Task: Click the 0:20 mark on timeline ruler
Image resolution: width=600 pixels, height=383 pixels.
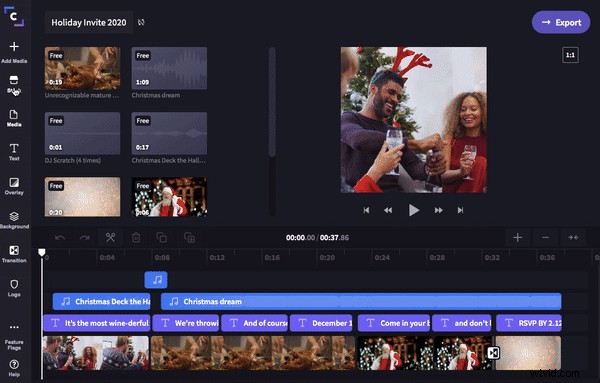Action: (327, 258)
